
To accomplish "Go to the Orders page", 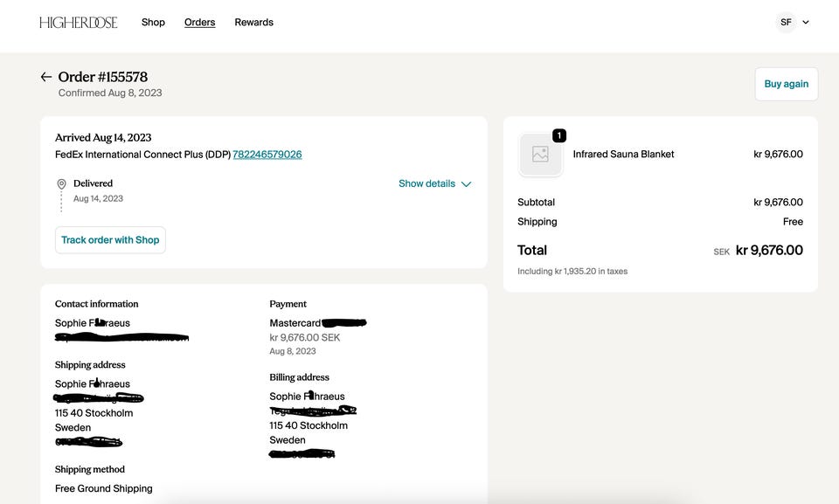I will click(199, 23).
